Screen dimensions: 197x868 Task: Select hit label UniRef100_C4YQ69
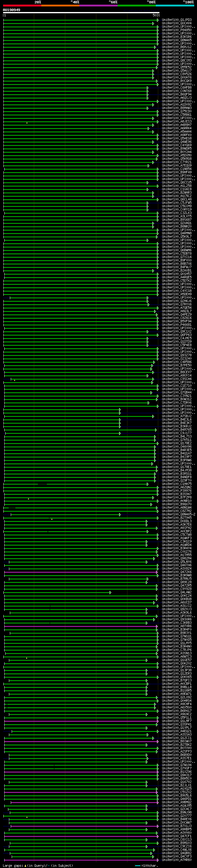tap(177, 145)
